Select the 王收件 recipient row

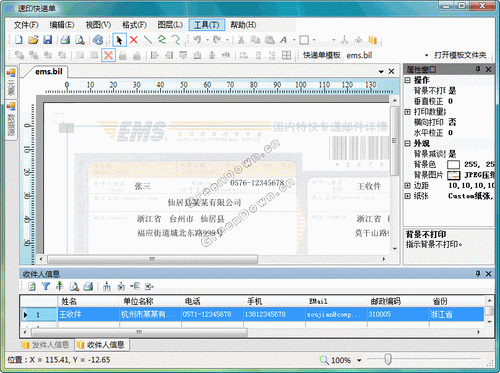tap(252, 314)
